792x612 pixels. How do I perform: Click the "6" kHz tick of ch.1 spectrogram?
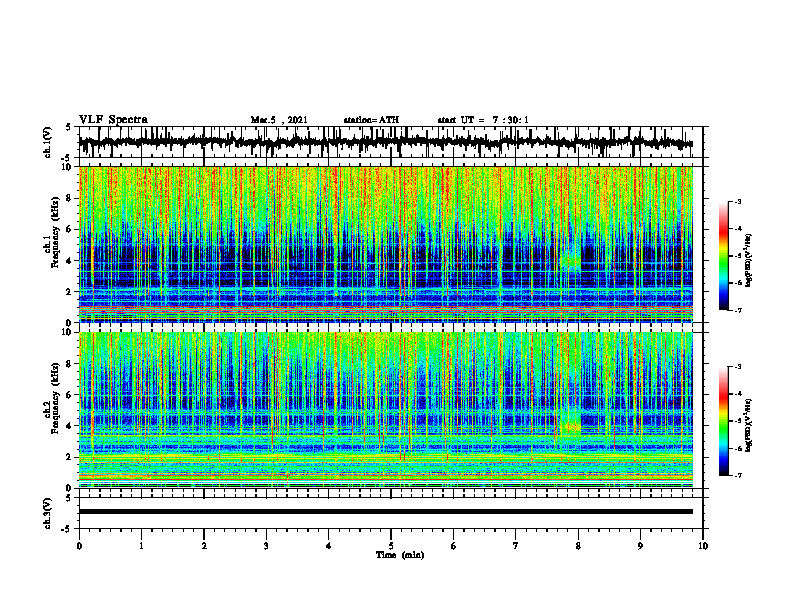click(69, 230)
